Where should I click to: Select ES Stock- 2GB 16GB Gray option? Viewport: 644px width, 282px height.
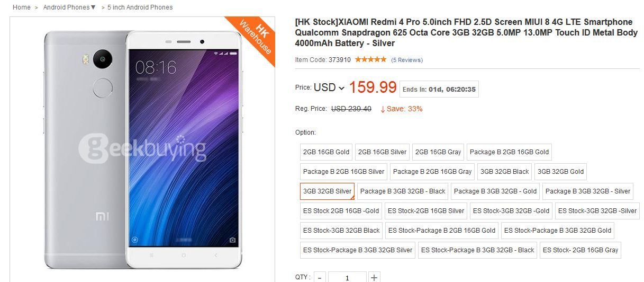pyautogui.click(x=580, y=250)
